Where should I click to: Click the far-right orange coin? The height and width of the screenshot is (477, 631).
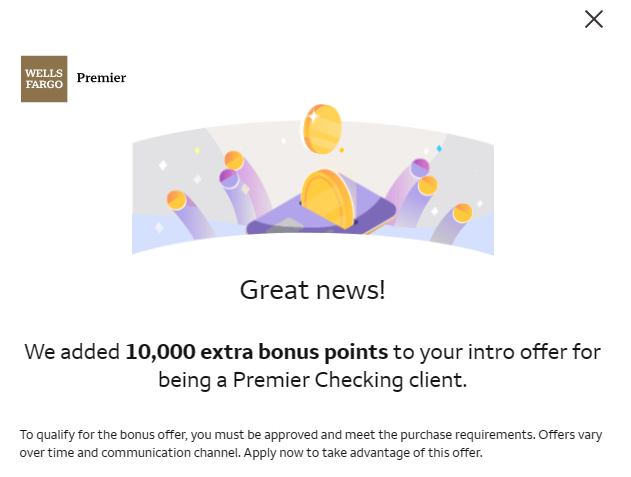(462, 213)
